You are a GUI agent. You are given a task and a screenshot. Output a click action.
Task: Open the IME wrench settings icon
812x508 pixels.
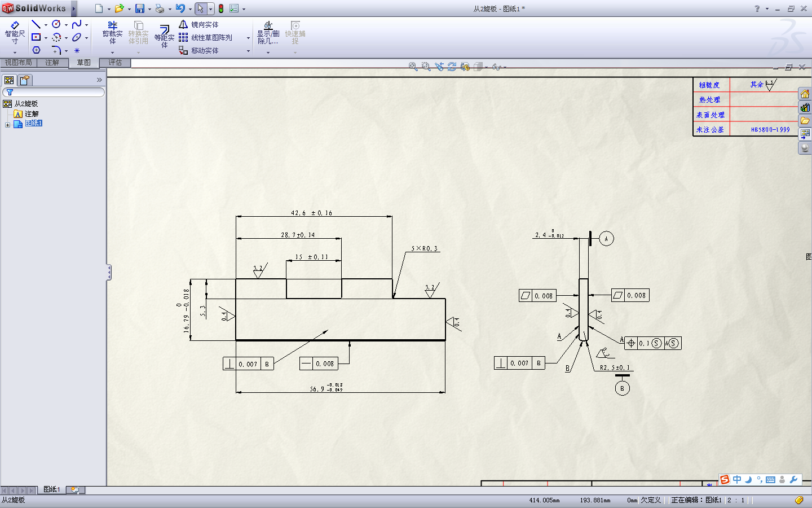pos(793,480)
